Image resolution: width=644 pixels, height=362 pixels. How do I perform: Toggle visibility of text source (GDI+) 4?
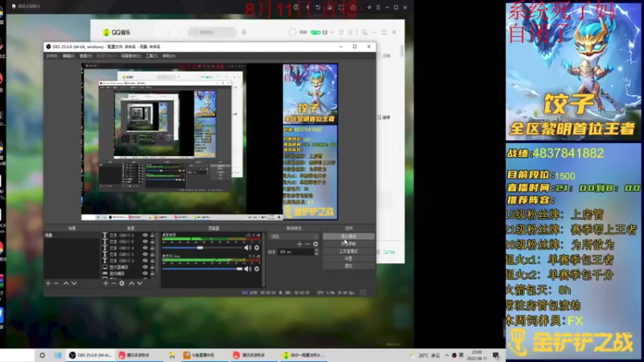[x=145, y=248]
